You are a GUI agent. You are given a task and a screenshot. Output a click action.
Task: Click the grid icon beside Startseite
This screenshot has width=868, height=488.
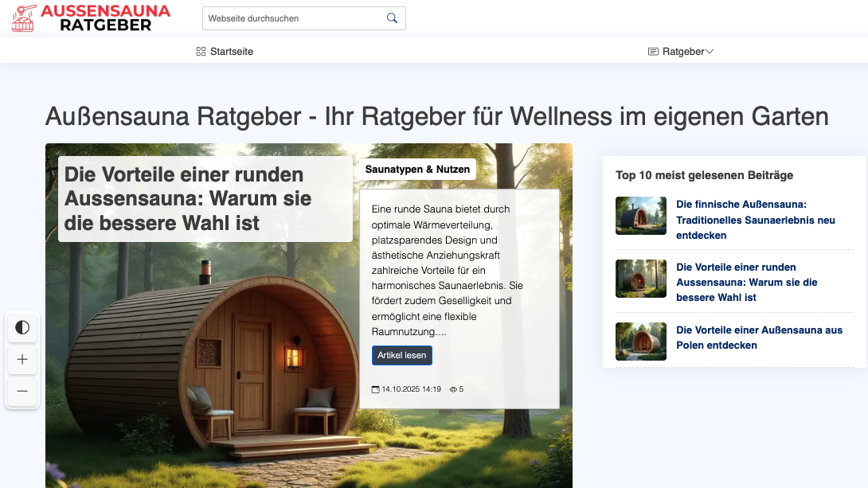pos(200,51)
